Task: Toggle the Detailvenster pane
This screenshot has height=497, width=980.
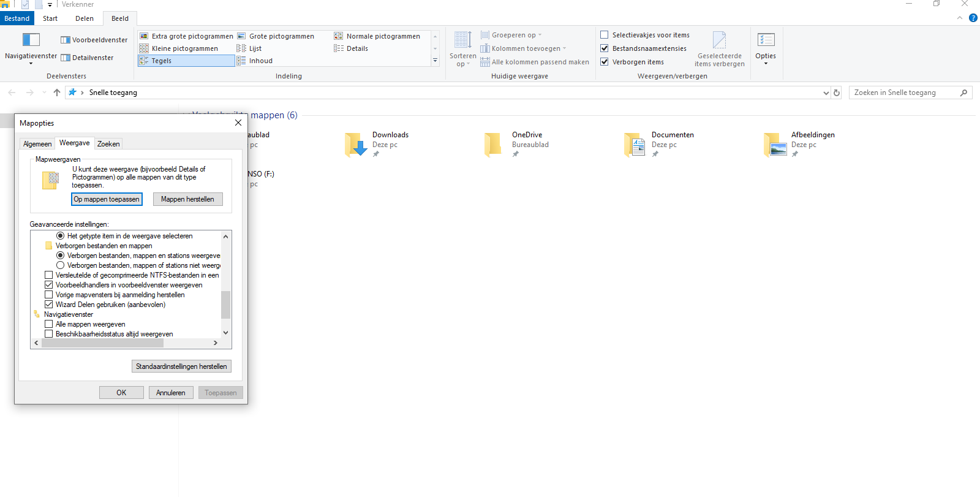Action: [87, 58]
